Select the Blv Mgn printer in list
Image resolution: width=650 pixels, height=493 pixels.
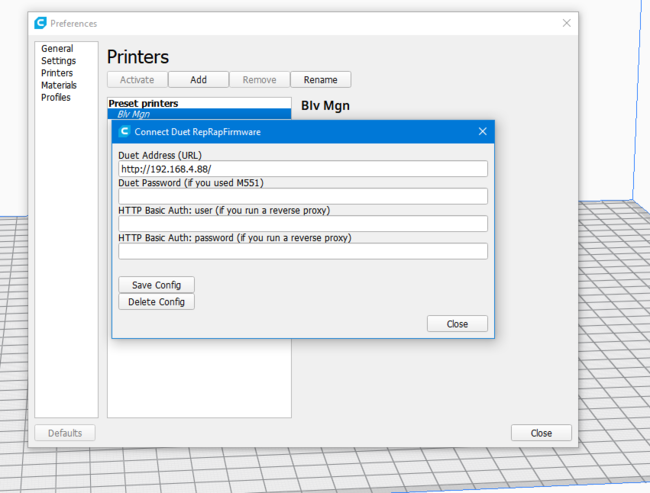click(x=199, y=114)
